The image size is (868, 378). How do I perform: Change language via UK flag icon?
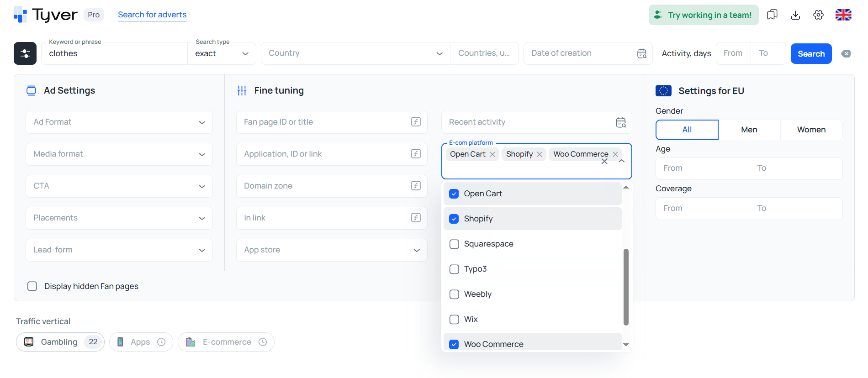pyautogui.click(x=843, y=15)
